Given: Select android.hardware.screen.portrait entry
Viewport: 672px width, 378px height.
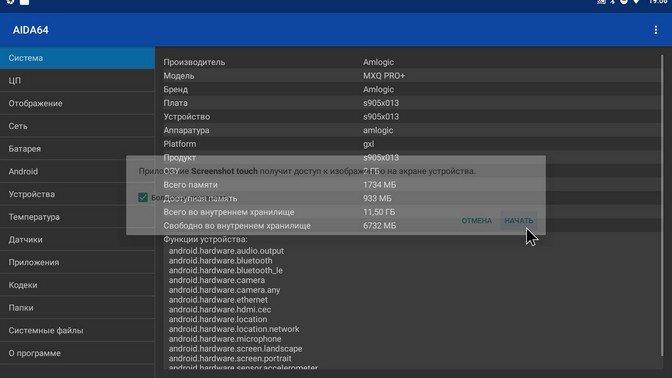Looking at the screenshot, I should click(x=230, y=358).
